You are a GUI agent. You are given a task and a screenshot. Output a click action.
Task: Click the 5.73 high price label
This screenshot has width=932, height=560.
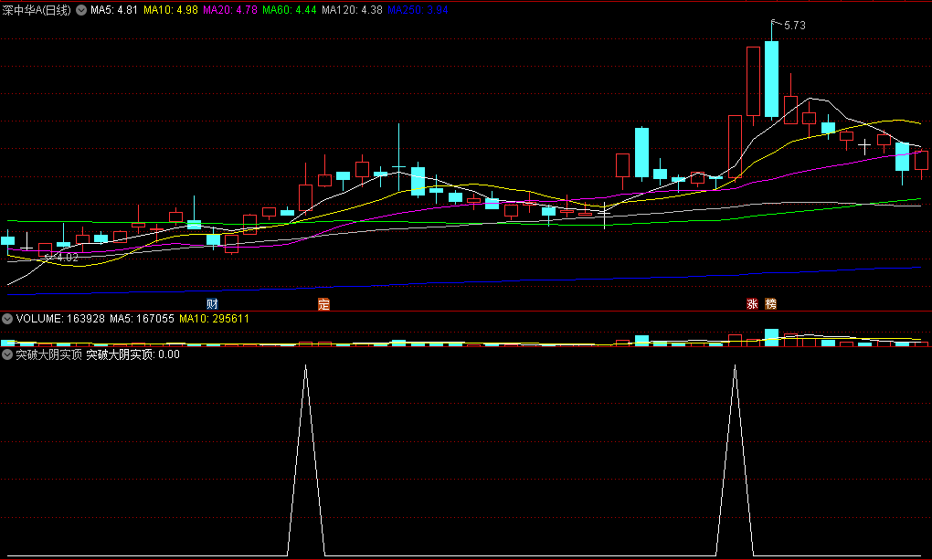(x=795, y=26)
